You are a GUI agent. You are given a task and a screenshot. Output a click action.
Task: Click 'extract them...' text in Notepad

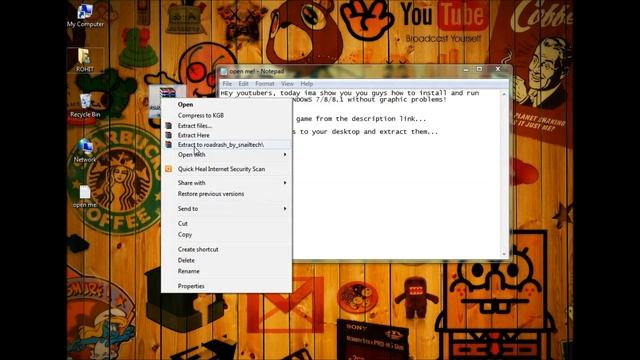point(409,132)
